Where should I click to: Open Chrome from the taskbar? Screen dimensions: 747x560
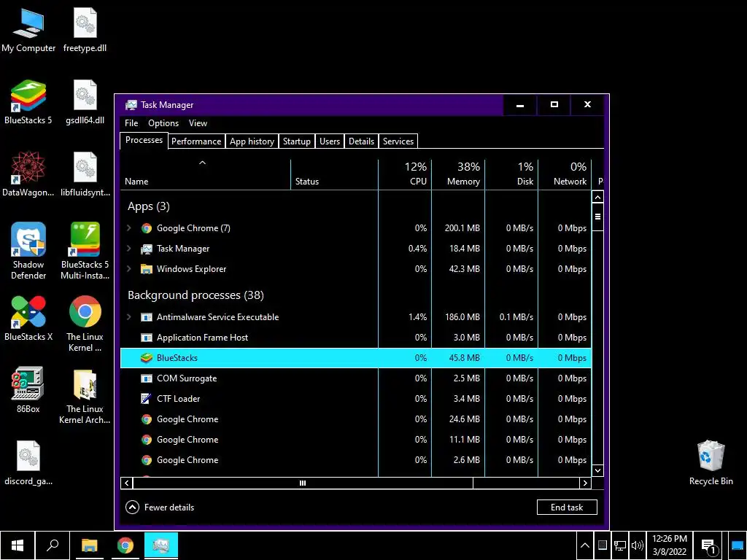pyautogui.click(x=125, y=545)
